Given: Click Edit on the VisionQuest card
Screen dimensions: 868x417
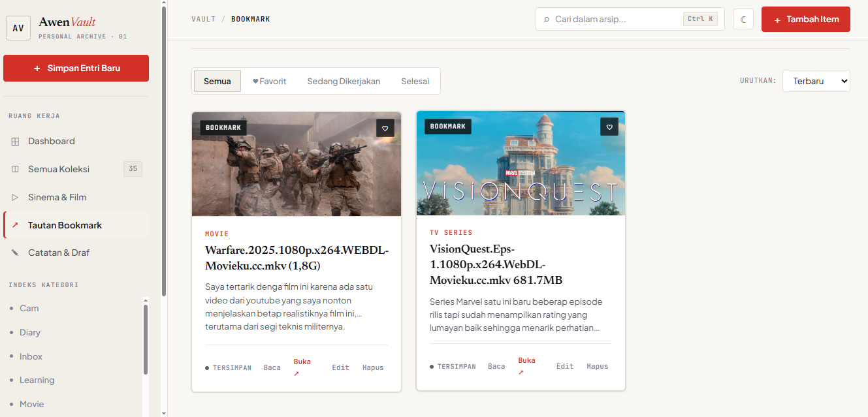Looking at the screenshot, I should pyautogui.click(x=565, y=367).
